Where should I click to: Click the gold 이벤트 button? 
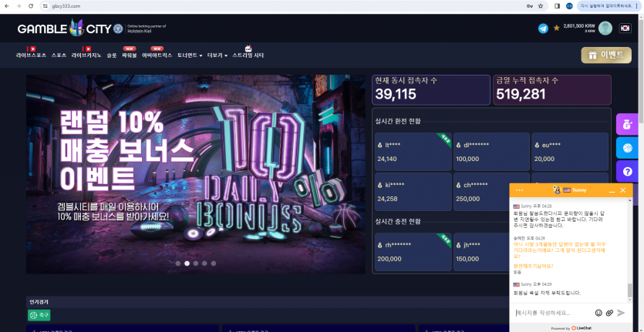click(x=606, y=55)
